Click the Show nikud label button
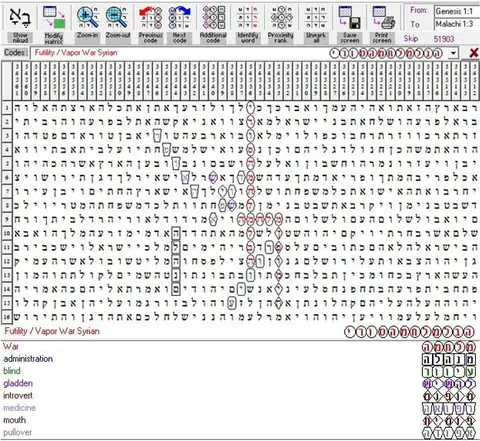The height and width of the screenshot is (441, 480). pos(20,38)
